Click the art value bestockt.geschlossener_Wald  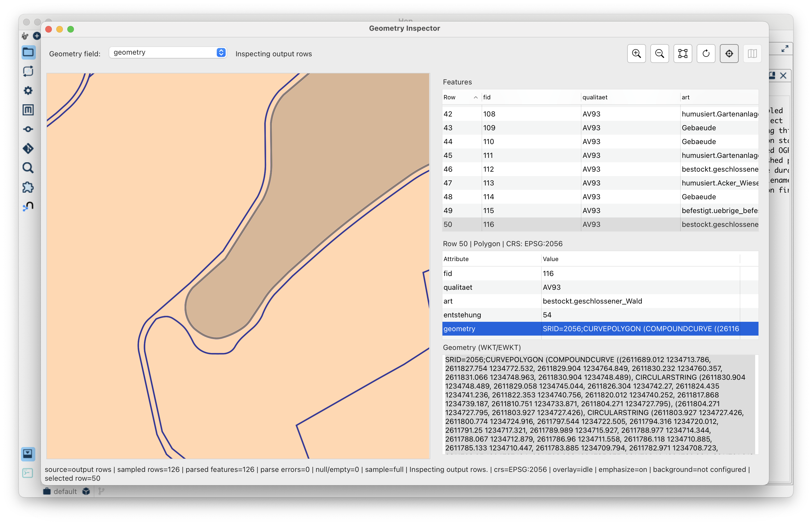click(x=592, y=301)
